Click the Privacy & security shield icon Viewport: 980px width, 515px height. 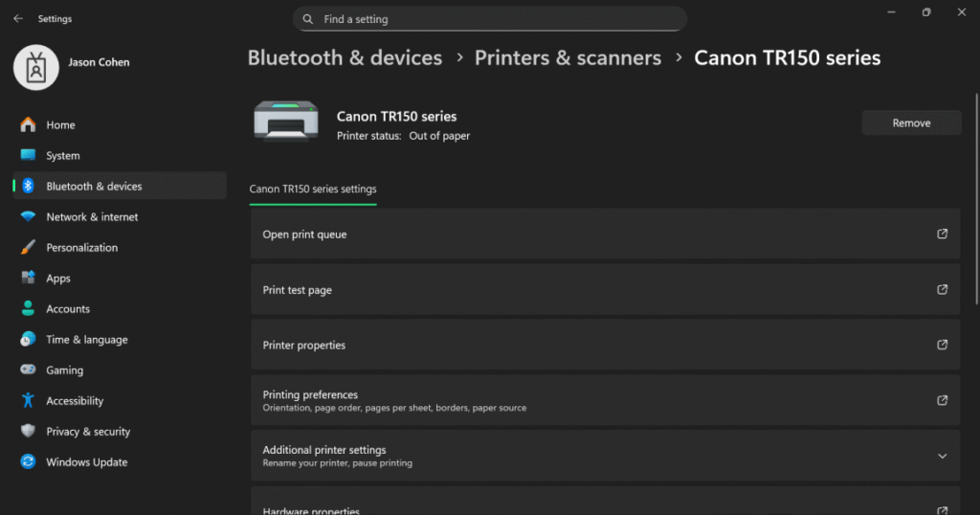pyautogui.click(x=28, y=432)
